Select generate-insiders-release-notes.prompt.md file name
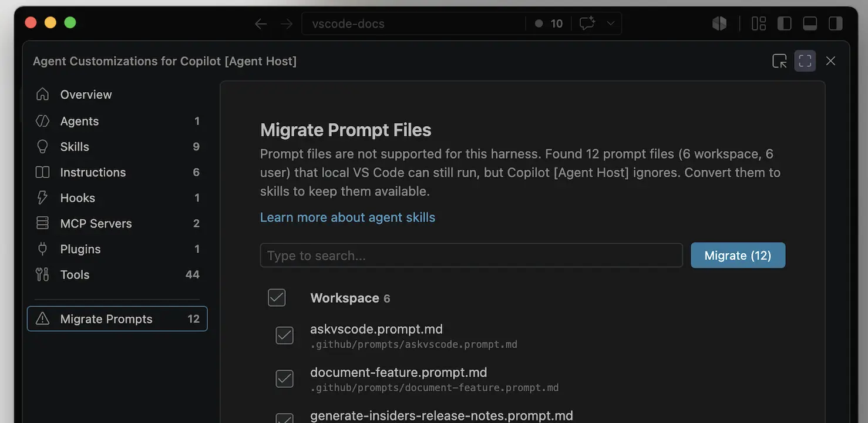The width and height of the screenshot is (868, 423). (x=442, y=416)
